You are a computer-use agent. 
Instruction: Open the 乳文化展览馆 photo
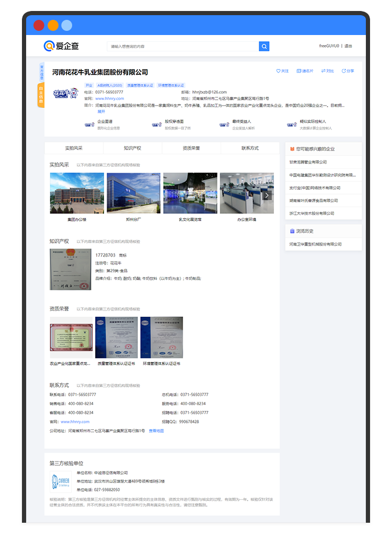(x=190, y=193)
